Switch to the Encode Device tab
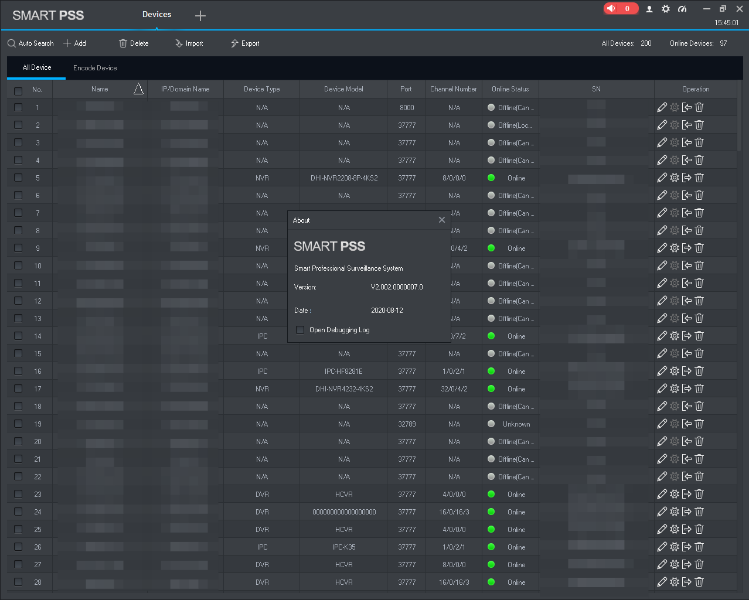This screenshot has height=600, width=749. (x=95, y=68)
